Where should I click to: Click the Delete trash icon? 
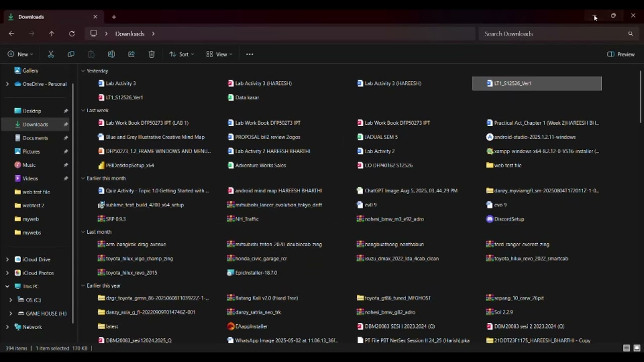(x=151, y=54)
